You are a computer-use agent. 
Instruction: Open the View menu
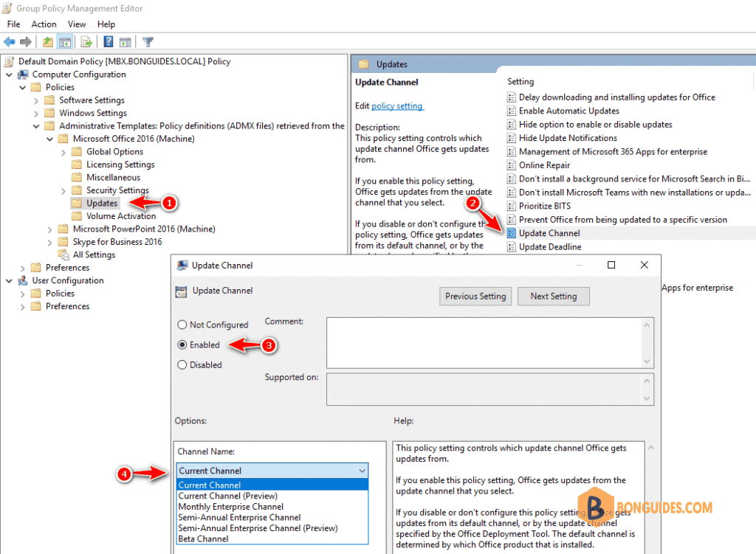coord(77,24)
